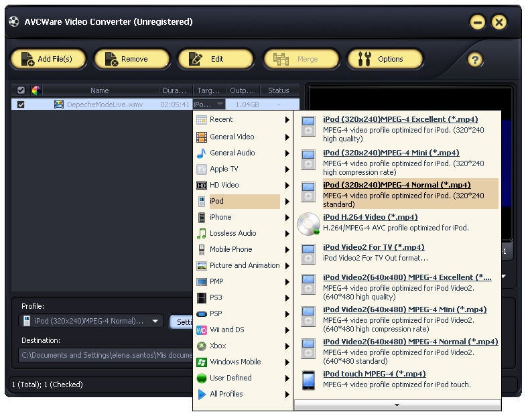Click the Xbox category icon
Viewport: 532px width, 420px height.
click(202, 346)
